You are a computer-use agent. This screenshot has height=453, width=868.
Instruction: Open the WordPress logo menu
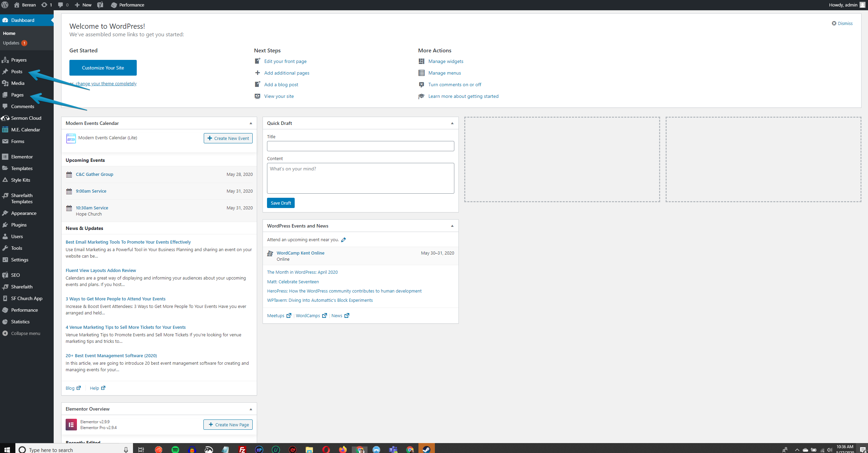click(5, 5)
